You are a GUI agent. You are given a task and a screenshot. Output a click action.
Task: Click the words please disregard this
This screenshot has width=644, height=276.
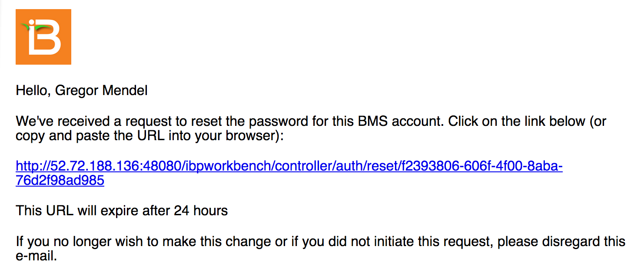pos(561,241)
